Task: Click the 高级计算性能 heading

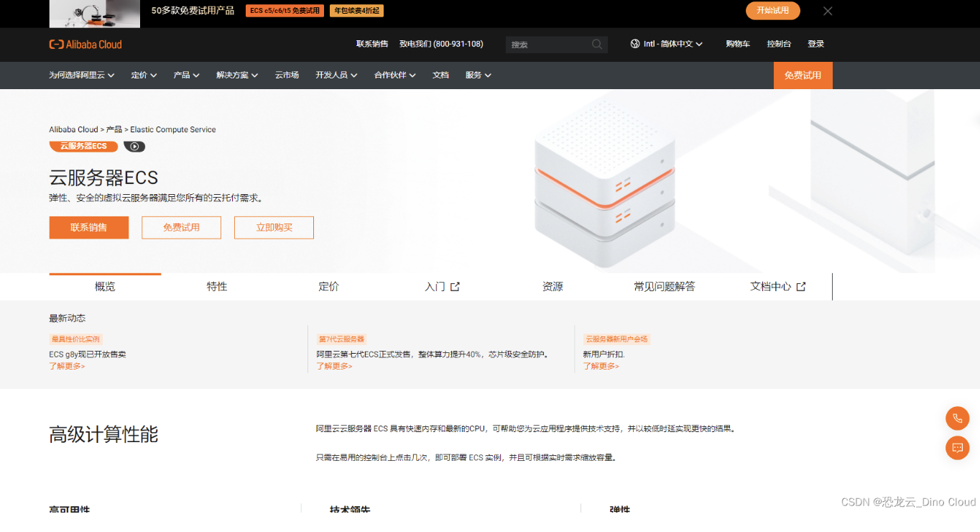Action: (103, 434)
